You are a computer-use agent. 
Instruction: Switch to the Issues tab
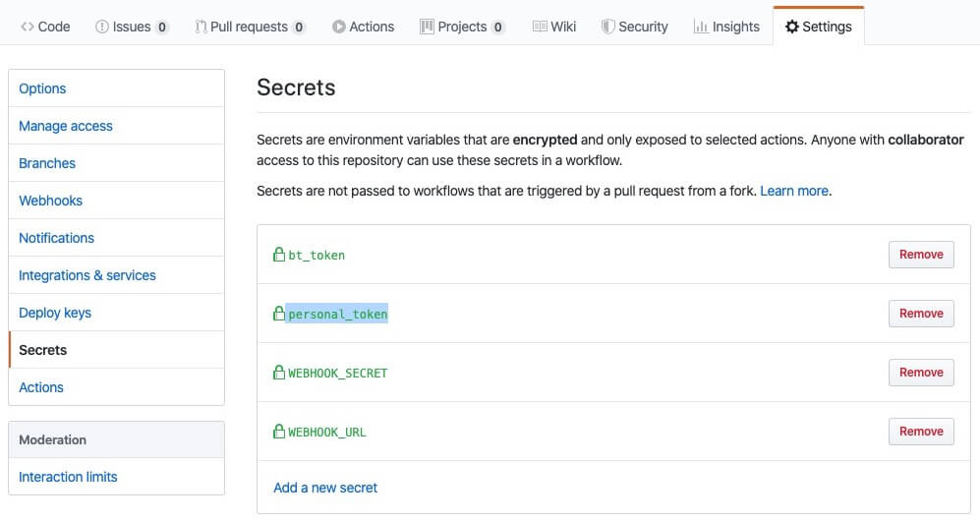pos(132,27)
